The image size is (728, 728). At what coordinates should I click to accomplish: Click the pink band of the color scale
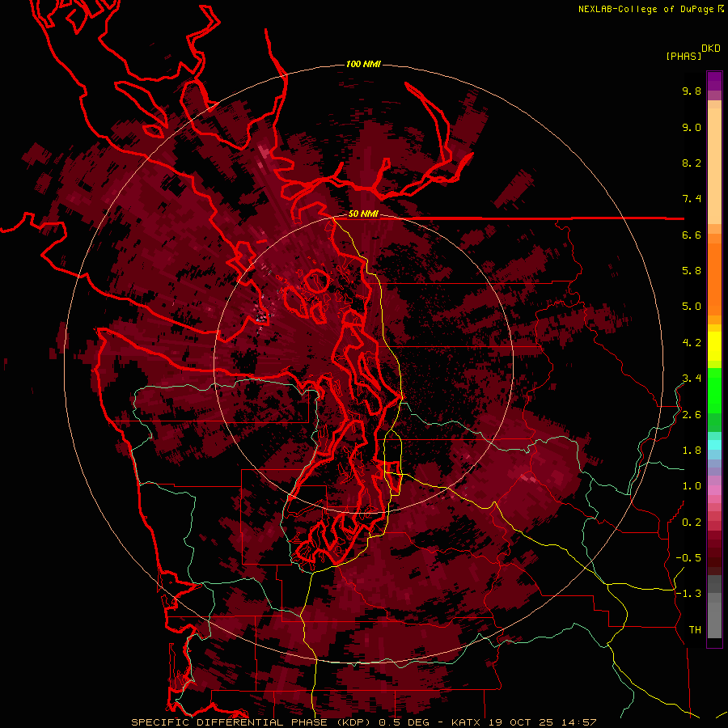click(714, 490)
